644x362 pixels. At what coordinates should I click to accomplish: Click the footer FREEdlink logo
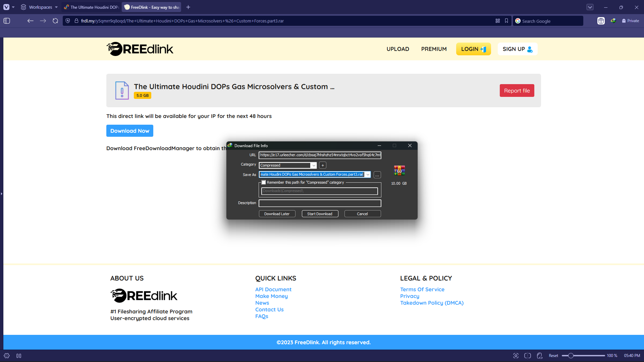(144, 296)
